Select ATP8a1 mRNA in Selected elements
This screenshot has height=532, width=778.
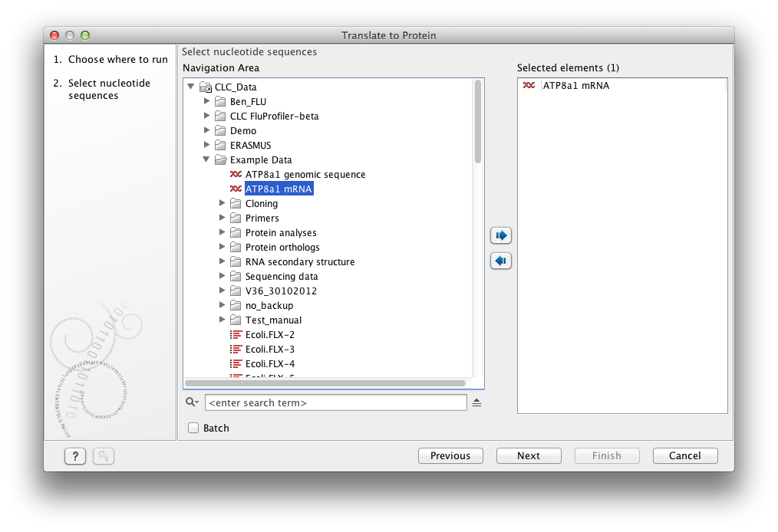coord(575,86)
